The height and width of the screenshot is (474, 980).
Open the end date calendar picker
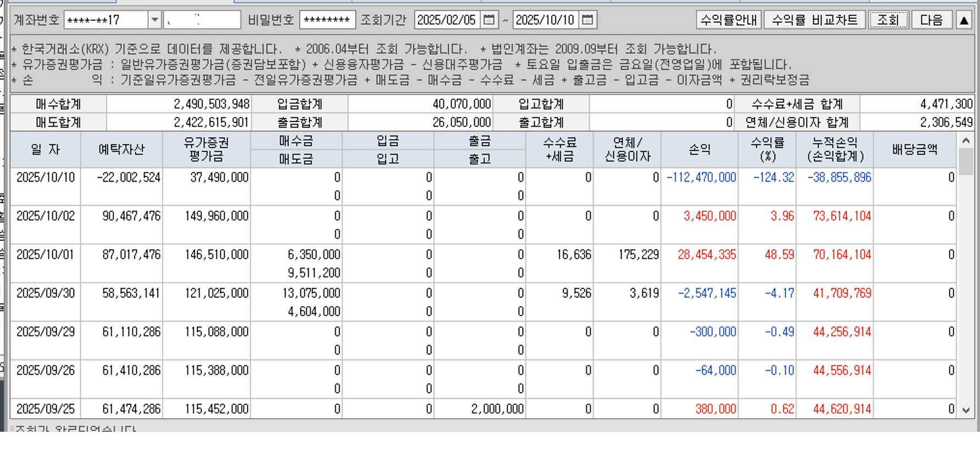tap(587, 20)
